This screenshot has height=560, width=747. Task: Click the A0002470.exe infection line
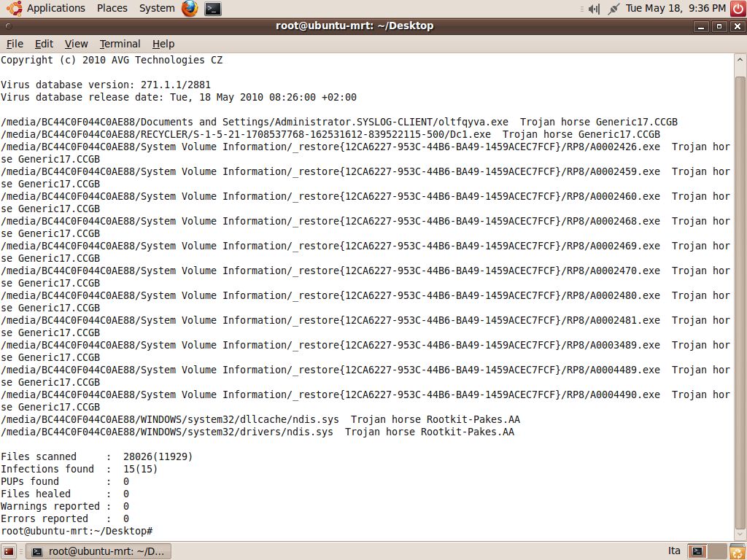[365, 276]
